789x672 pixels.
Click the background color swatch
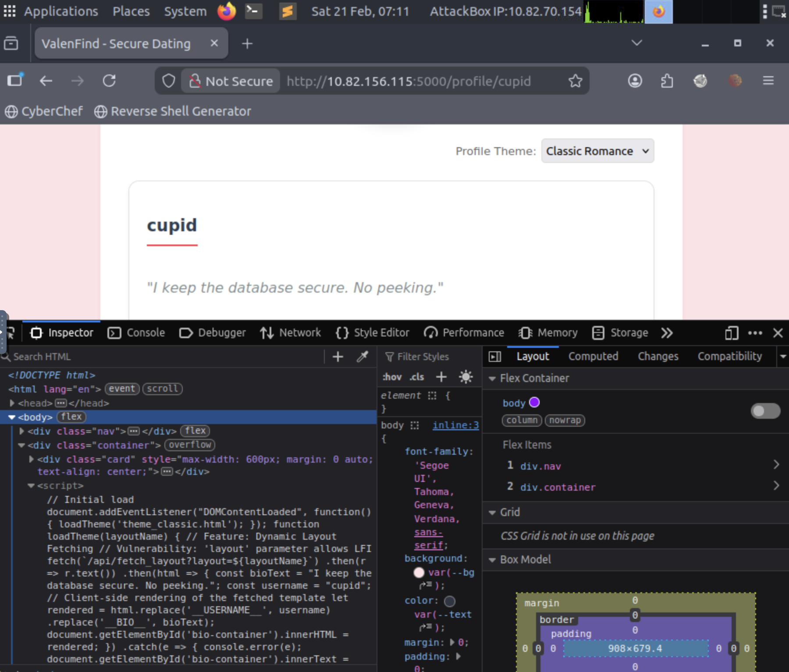click(x=419, y=573)
